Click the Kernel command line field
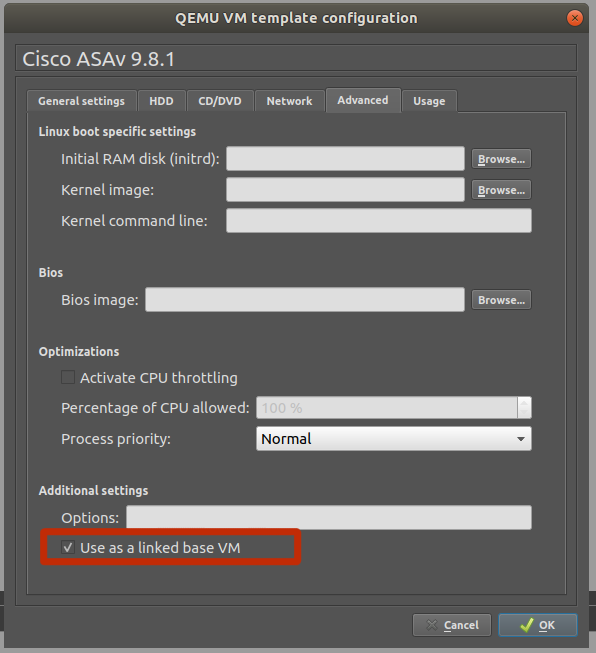 point(379,221)
